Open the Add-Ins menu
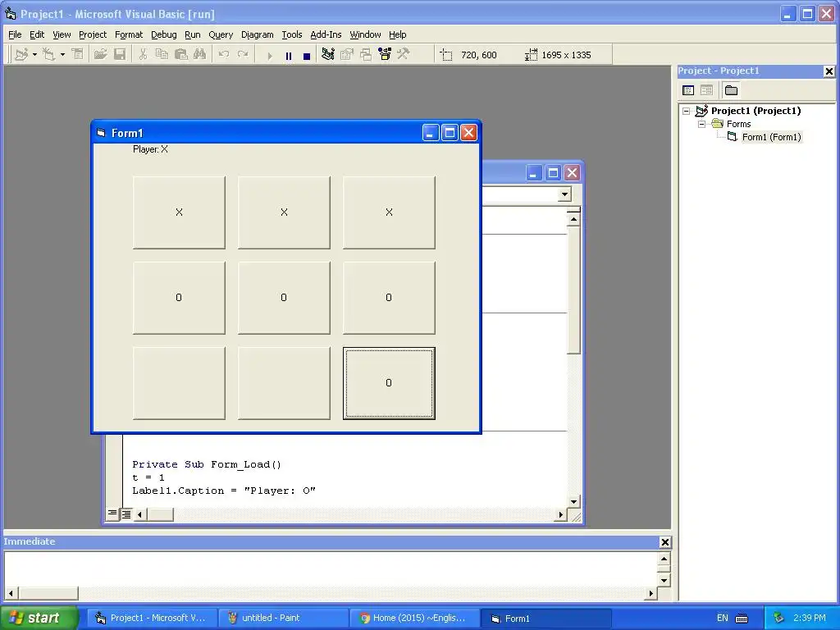This screenshot has width=840, height=630. [326, 34]
